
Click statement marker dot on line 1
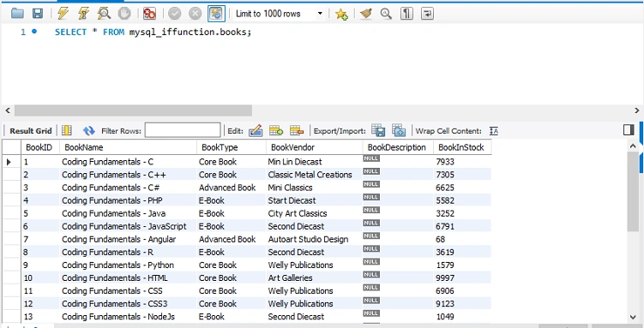pos(34,31)
